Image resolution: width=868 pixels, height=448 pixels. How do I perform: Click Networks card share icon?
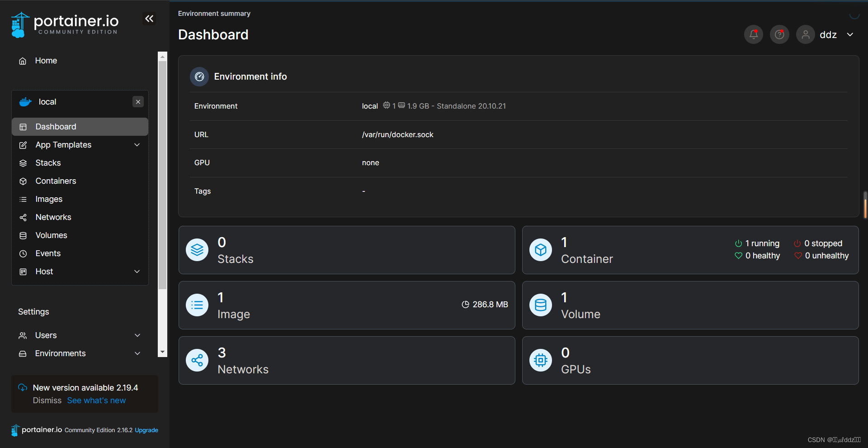197,360
